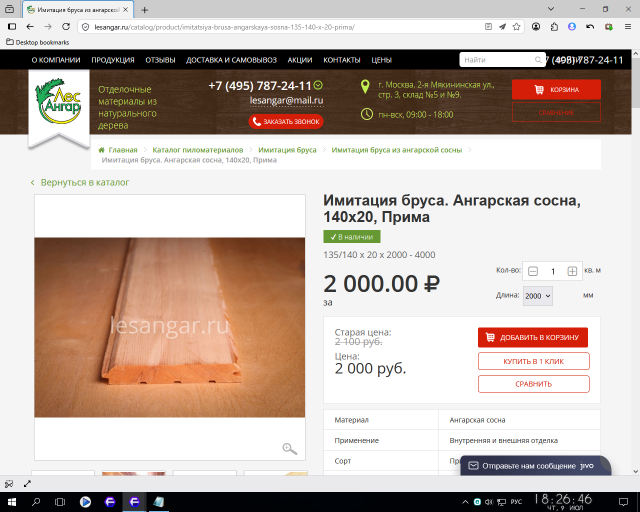640x512 pixels.
Task: Click the СРАВНИТЬ button
Action: (x=533, y=384)
